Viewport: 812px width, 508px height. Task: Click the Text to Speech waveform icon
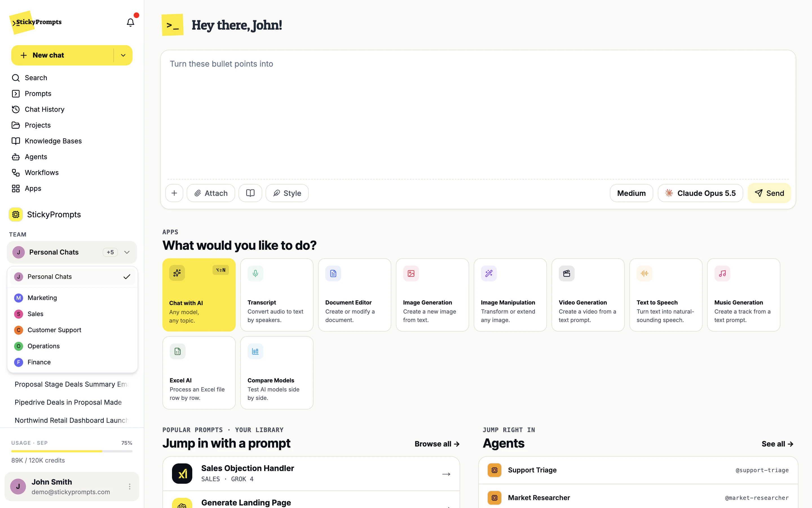coord(645,273)
